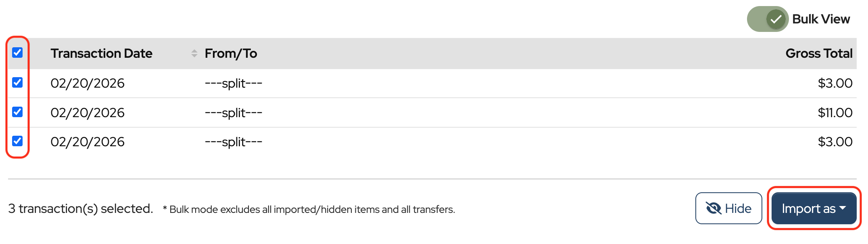Click the $3.00 amount in the first row

[835, 83]
